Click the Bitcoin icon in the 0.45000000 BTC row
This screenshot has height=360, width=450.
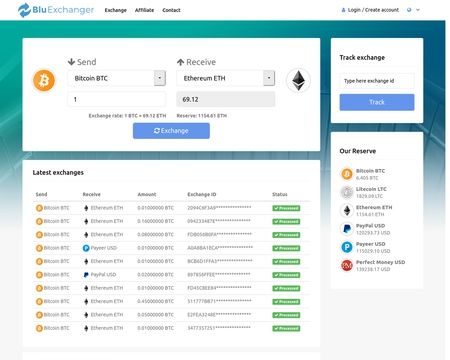39,301
